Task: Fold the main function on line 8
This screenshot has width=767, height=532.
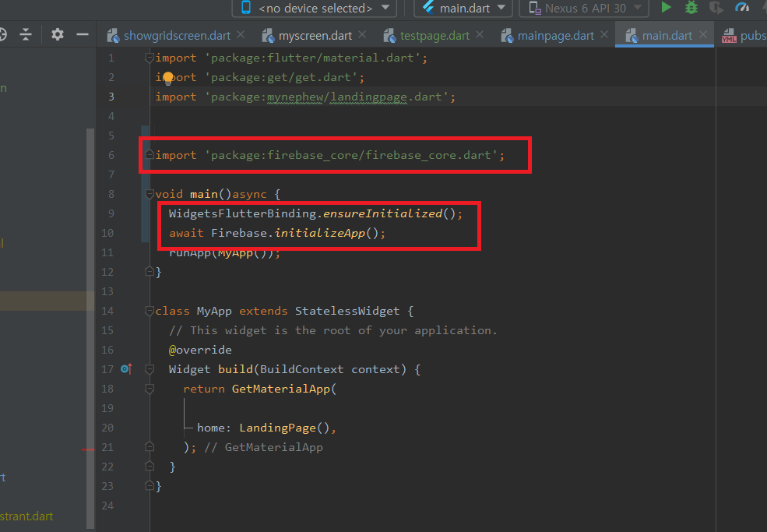Action: (150, 194)
